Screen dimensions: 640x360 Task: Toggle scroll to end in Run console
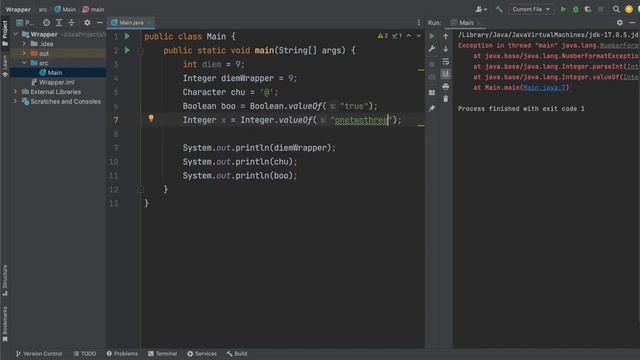click(x=446, y=74)
